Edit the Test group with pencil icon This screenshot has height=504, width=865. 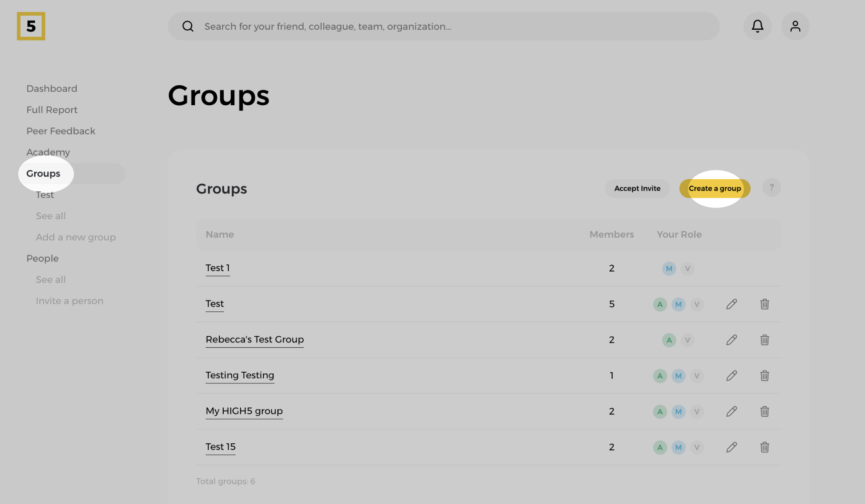point(732,304)
